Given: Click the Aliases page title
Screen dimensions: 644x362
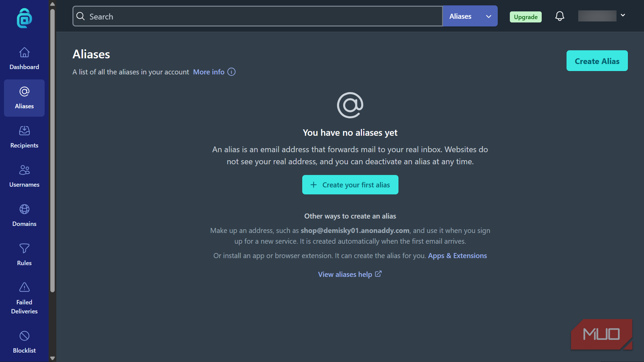Looking at the screenshot, I should (91, 54).
